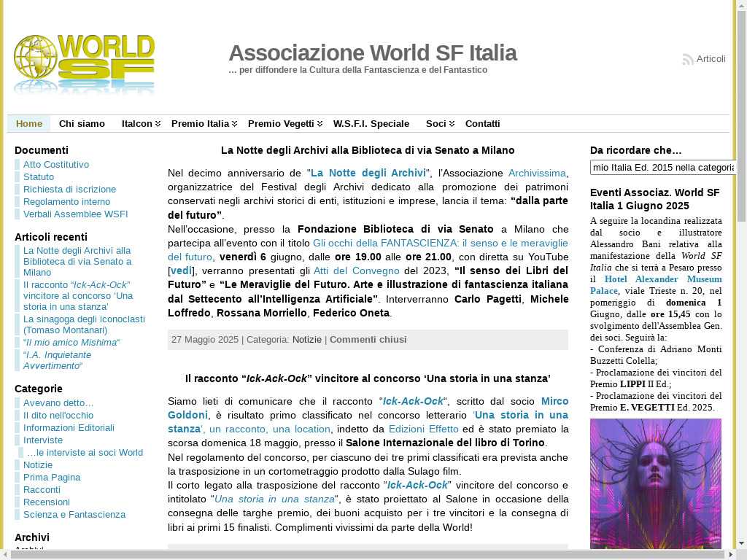Image resolution: width=747 pixels, height=560 pixels.
Task: Open La sinagoga degli iconoclasti article
Action: 84,324
